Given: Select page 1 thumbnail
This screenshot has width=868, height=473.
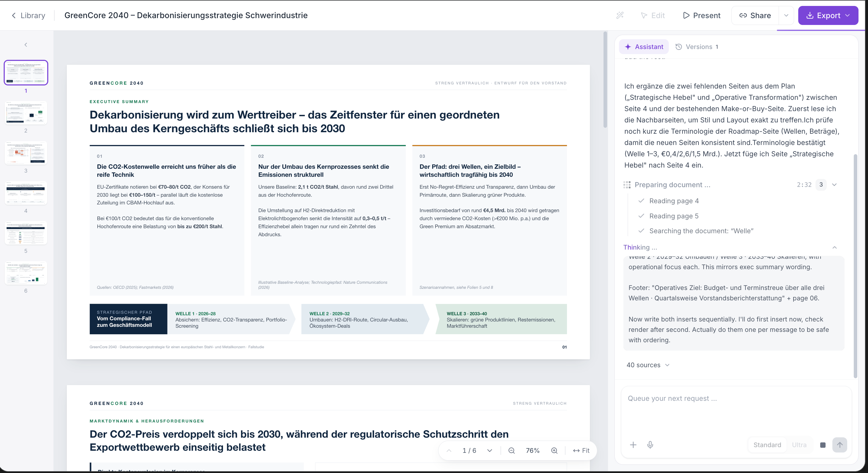Looking at the screenshot, I should coord(26,72).
